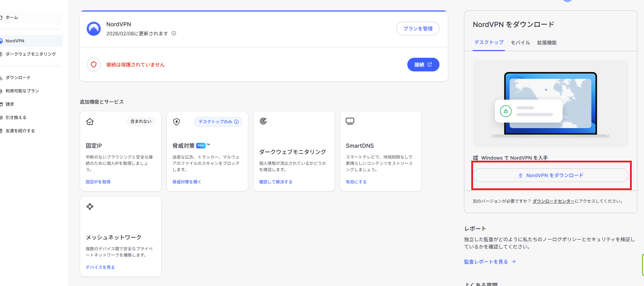Click the デスクトップのみ badge
This screenshot has width=644, height=286.
(x=218, y=122)
